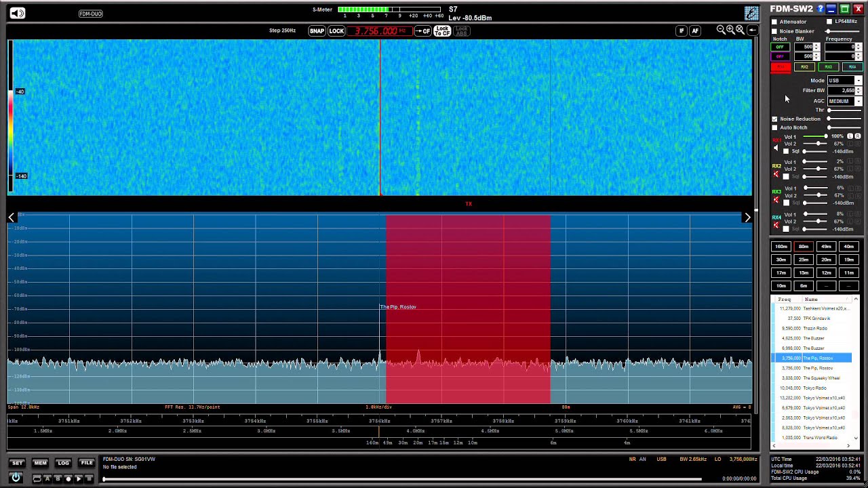Open the LOG button
Image resolution: width=868 pixels, height=488 pixels.
coord(63,463)
